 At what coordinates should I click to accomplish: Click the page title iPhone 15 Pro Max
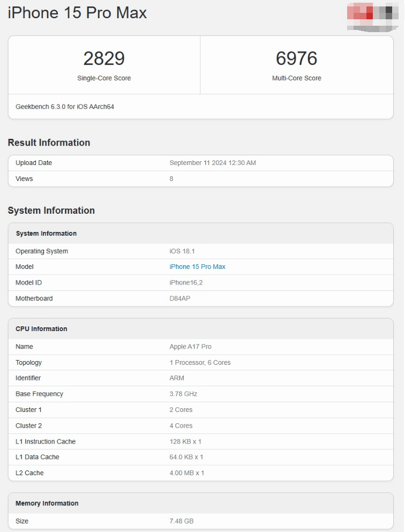pyautogui.click(x=77, y=13)
